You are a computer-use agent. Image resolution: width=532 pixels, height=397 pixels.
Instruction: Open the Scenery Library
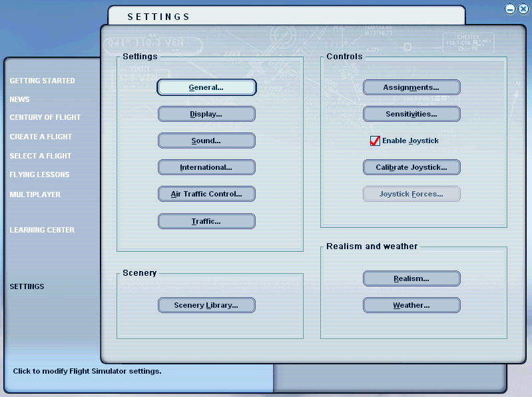click(x=206, y=305)
